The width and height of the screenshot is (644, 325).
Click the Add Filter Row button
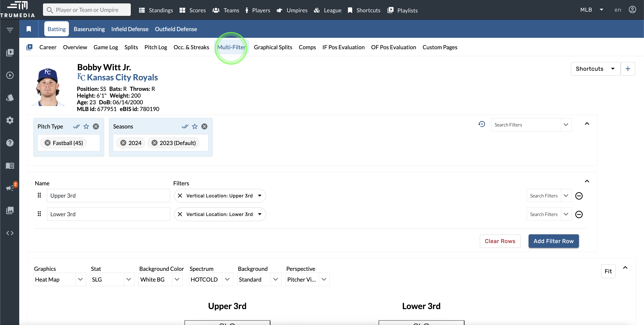pyautogui.click(x=553, y=241)
